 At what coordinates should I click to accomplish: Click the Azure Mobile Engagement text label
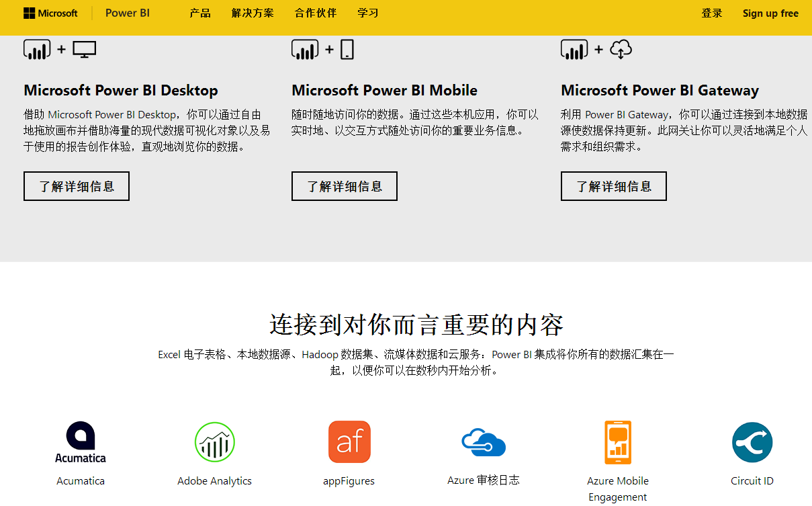pyautogui.click(x=618, y=489)
